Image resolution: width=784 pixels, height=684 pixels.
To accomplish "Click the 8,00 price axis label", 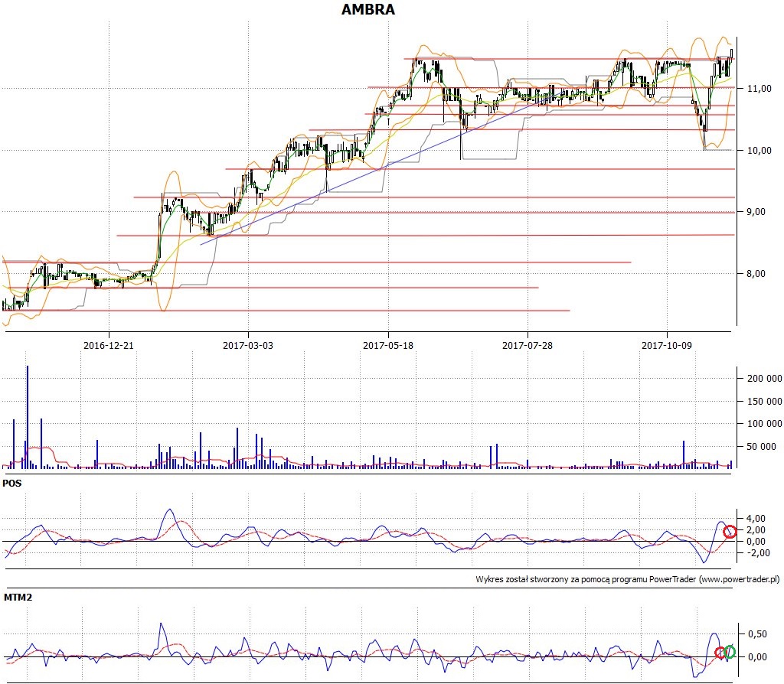I will point(756,274).
